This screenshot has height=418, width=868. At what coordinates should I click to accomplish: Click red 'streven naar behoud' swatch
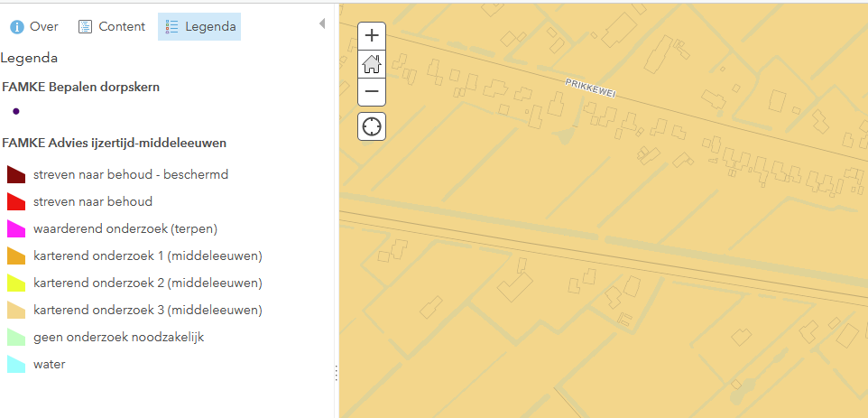point(16,201)
